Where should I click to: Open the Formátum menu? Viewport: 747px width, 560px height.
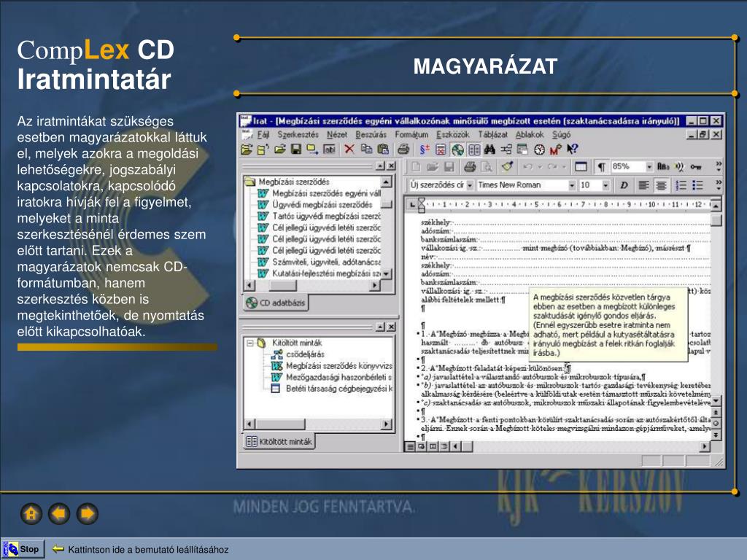(411, 135)
